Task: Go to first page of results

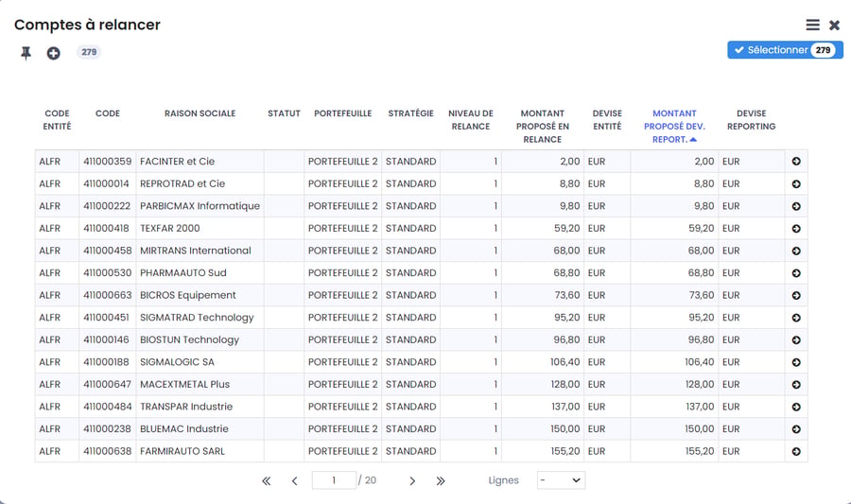Action: pyautogui.click(x=266, y=480)
